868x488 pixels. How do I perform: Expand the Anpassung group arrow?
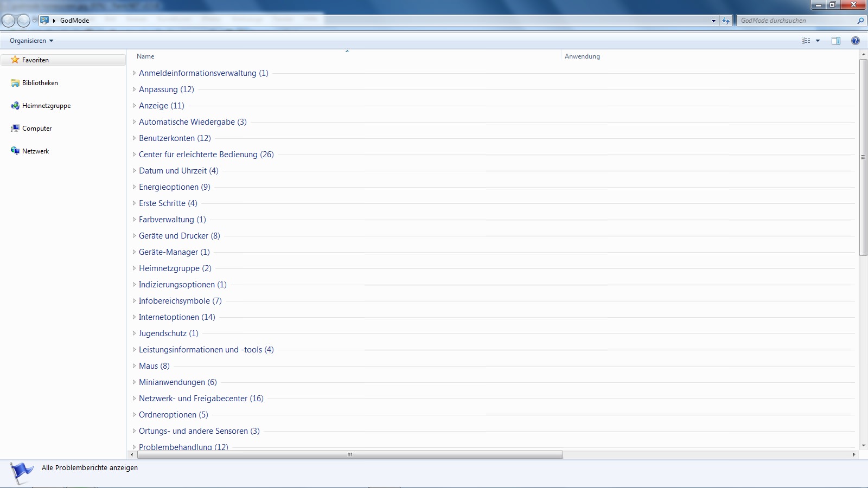click(134, 89)
